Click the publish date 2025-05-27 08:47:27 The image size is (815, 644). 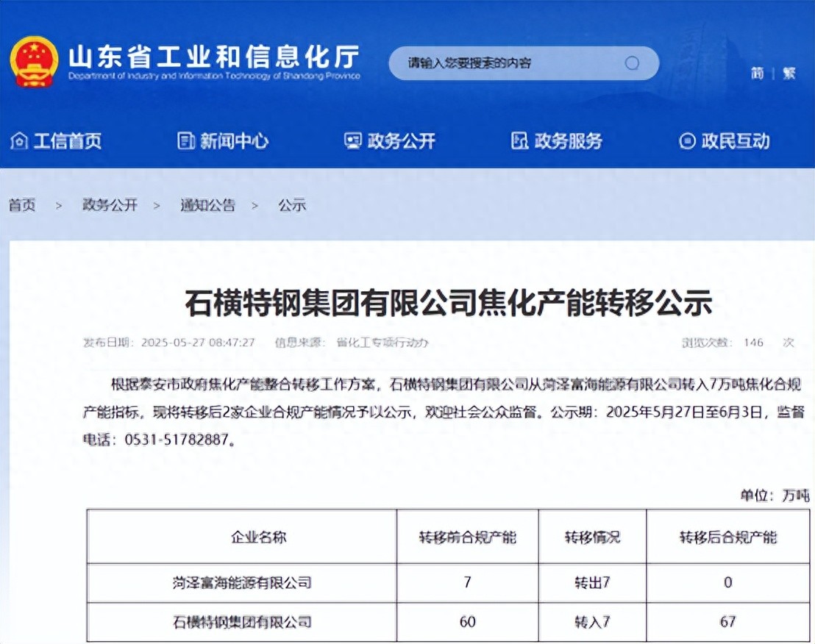coord(198,343)
